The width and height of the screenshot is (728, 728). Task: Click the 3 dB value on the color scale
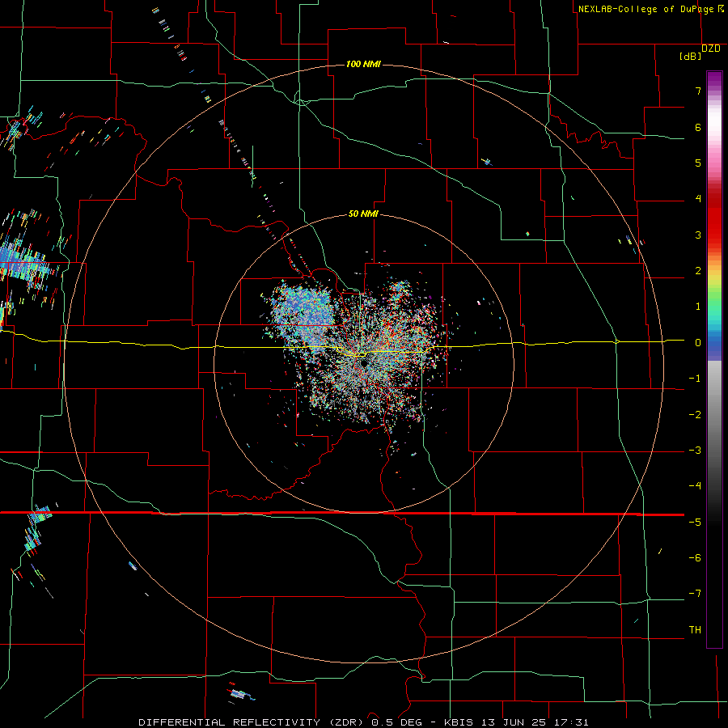point(698,235)
